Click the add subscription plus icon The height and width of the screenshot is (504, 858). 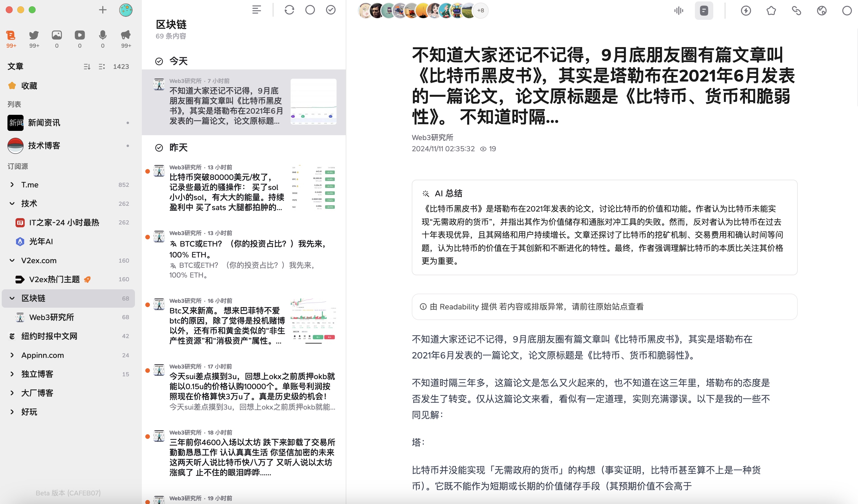(103, 10)
